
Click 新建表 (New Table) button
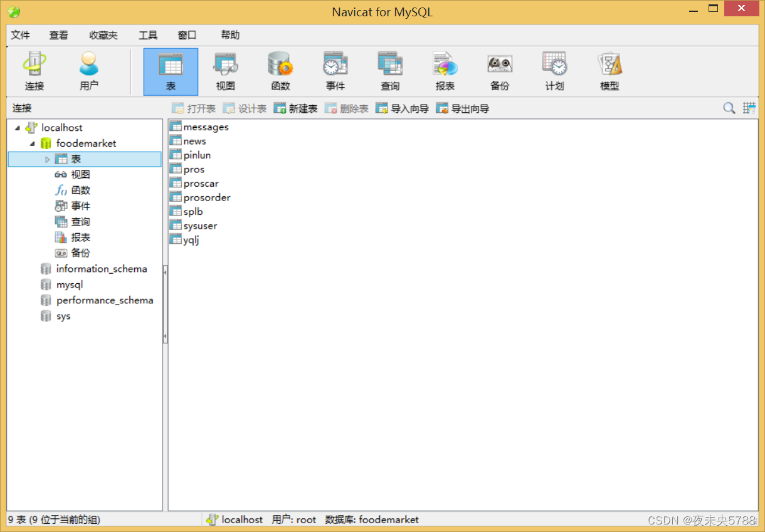[295, 108]
